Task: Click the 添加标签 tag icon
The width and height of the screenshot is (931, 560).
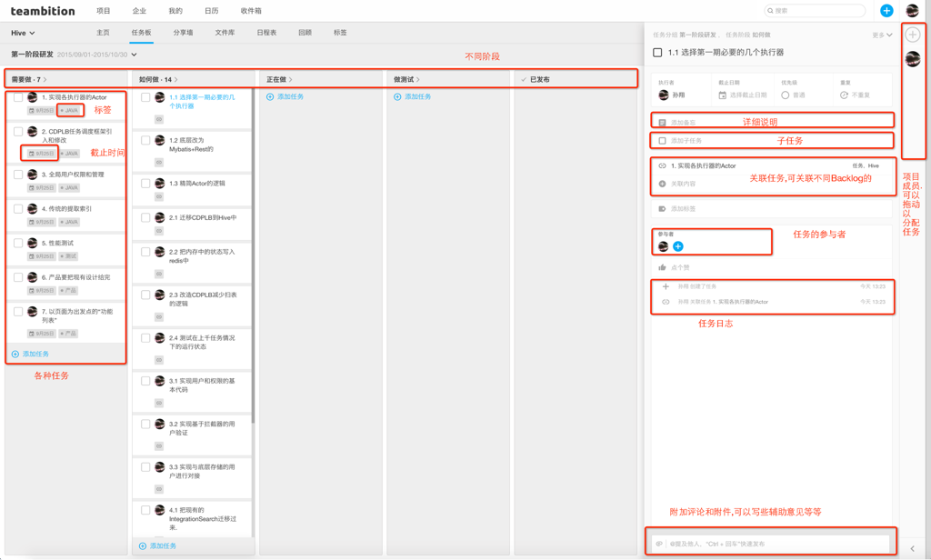Action: pyautogui.click(x=662, y=209)
